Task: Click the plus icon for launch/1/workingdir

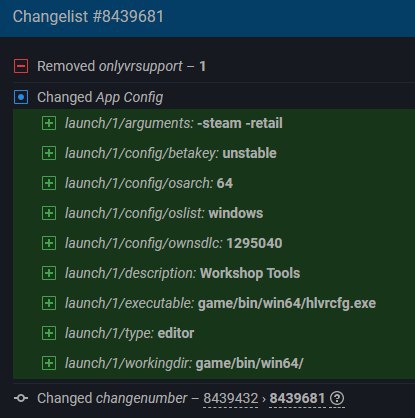Action: point(49,363)
